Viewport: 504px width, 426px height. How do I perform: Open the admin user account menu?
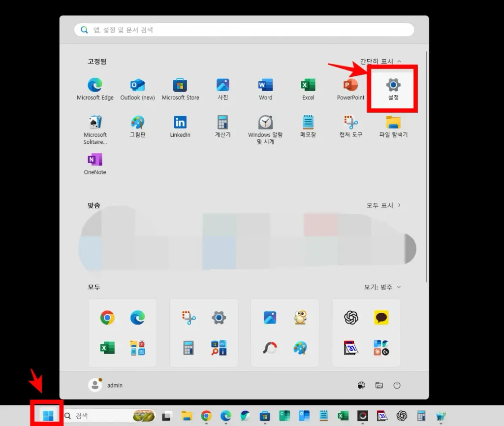pyautogui.click(x=105, y=385)
